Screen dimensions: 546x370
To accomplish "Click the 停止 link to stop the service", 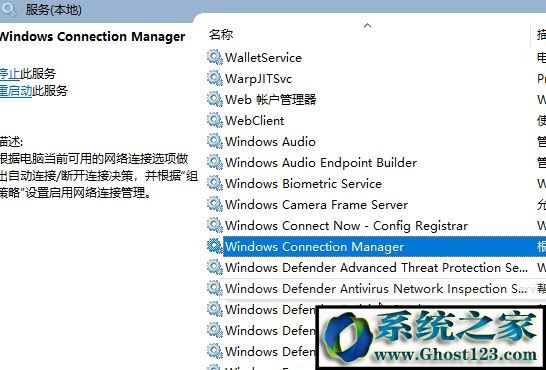I will (10, 74).
